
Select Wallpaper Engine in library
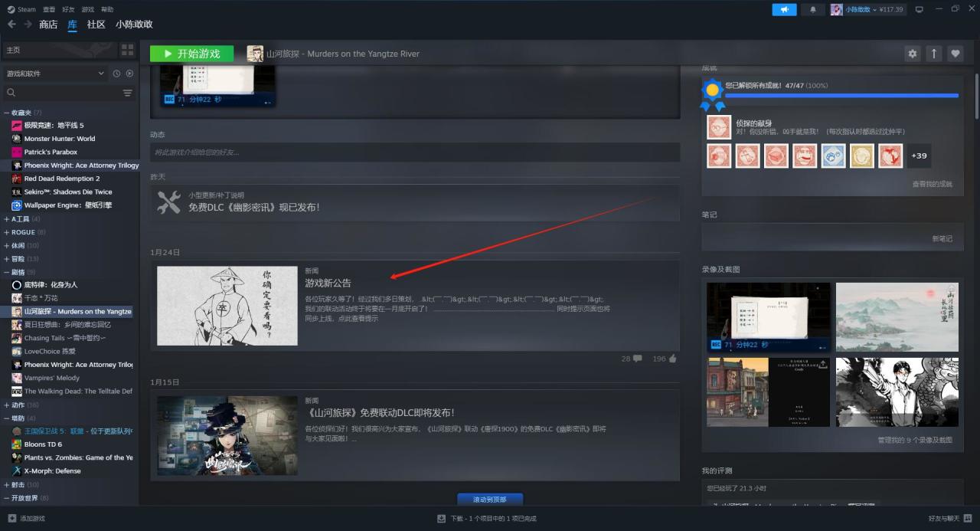pyautogui.click(x=68, y=205)
